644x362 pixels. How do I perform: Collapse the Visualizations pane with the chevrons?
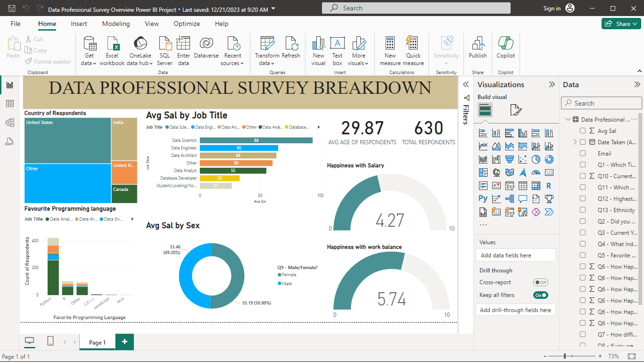pyautogui.click(x=552, y=85)
